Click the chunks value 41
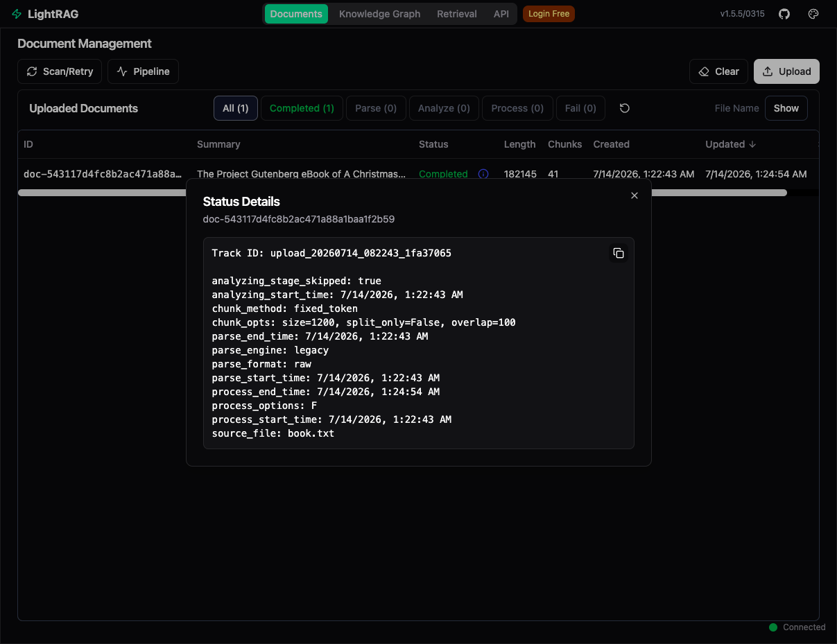This screenshot has height=644, width=837. coord(553,174)
